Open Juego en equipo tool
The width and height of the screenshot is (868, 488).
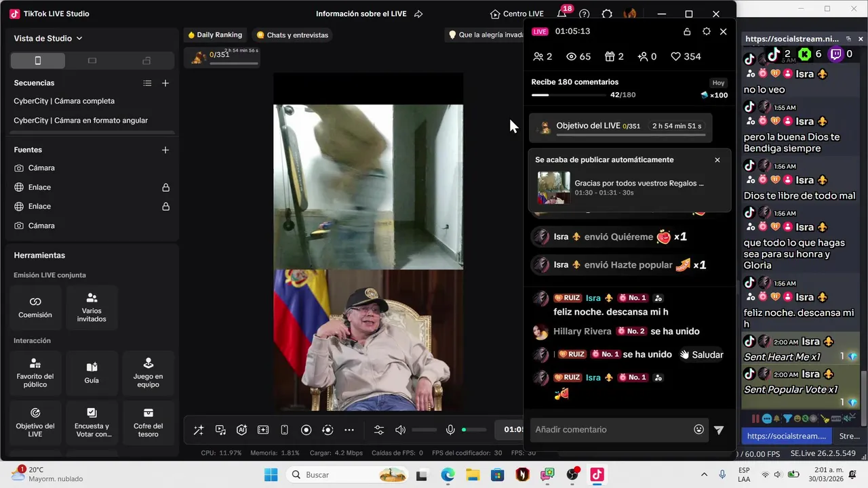pyautogui.click(x=148, y=373)
